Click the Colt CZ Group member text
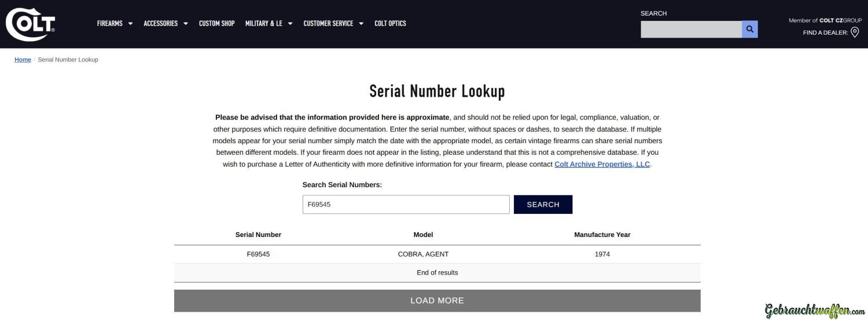This screenshot has height=321, width=868. point(825,20)
